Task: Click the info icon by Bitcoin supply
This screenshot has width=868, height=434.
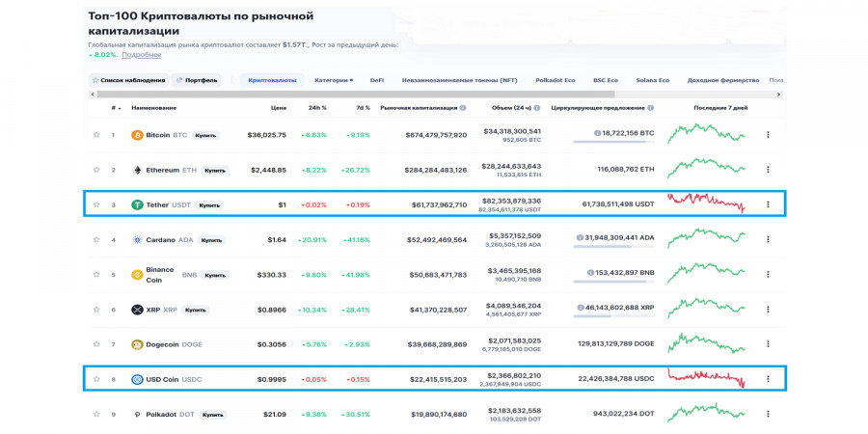Action: 597,133
